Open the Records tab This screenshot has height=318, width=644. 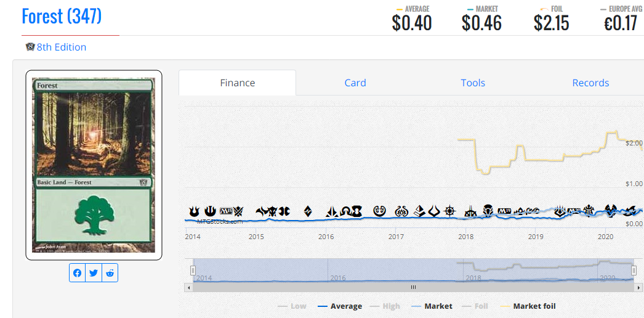tap(590, 83)
